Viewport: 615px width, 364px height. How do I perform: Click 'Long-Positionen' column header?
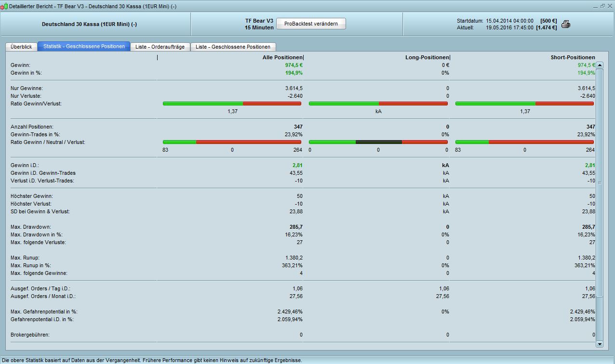(x=427, y=57)
